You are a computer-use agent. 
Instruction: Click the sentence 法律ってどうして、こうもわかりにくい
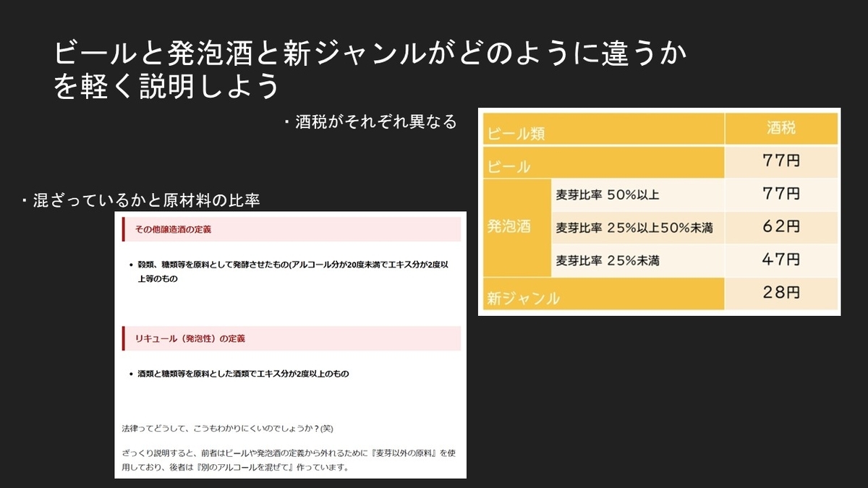227,429
